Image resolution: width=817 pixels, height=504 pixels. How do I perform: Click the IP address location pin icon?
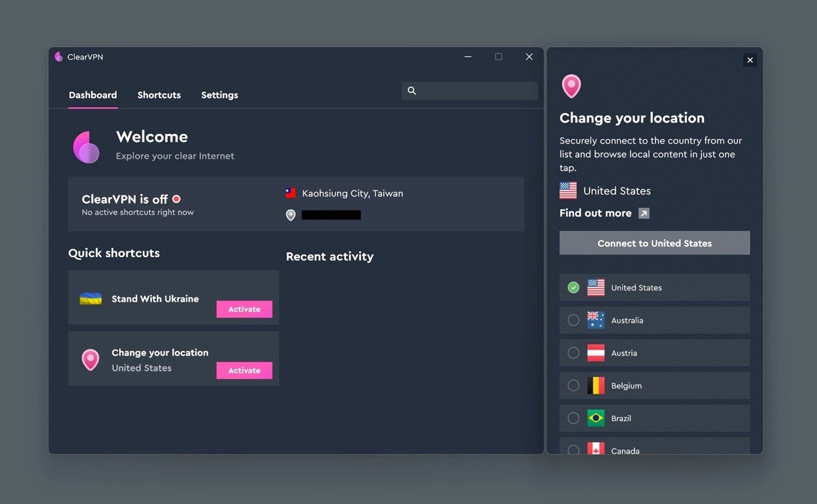coord(290,215)
